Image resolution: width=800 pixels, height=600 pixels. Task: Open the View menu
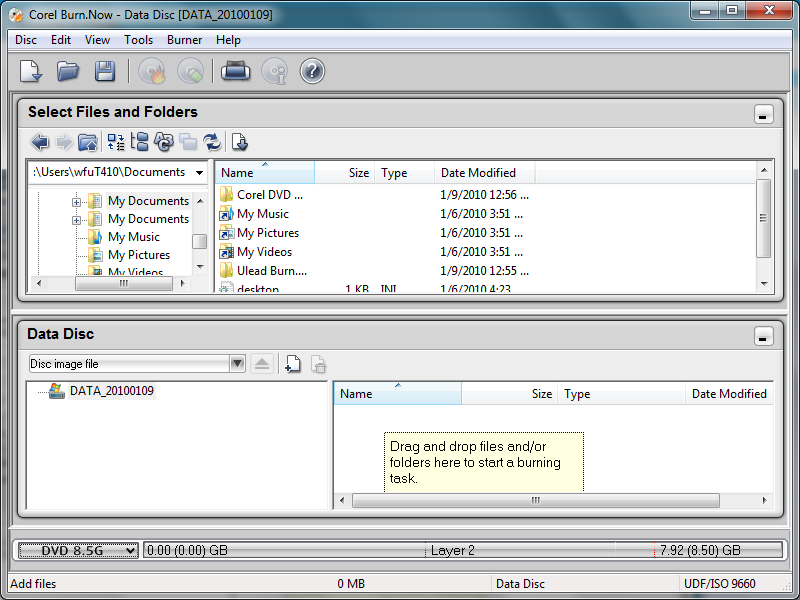click(97, 40)
